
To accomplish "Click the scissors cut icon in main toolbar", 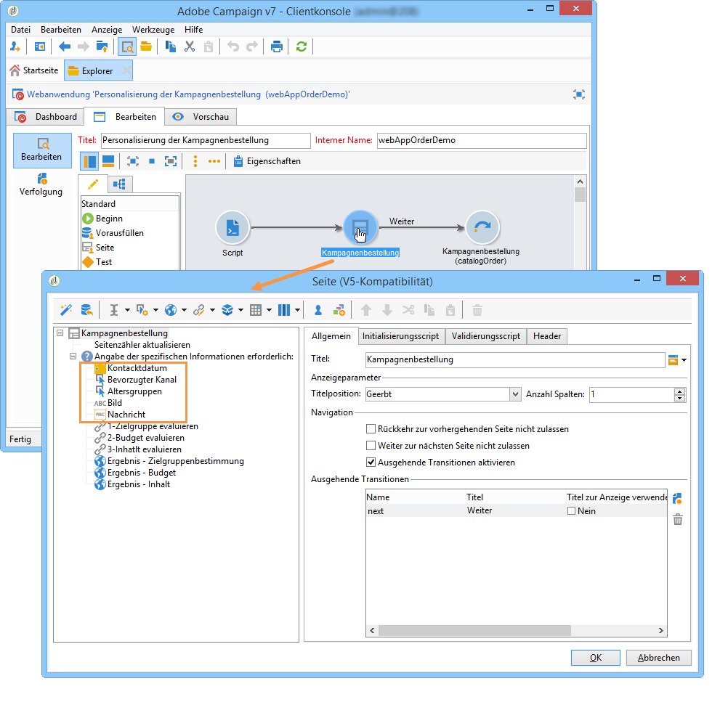I will click(190, 46).
